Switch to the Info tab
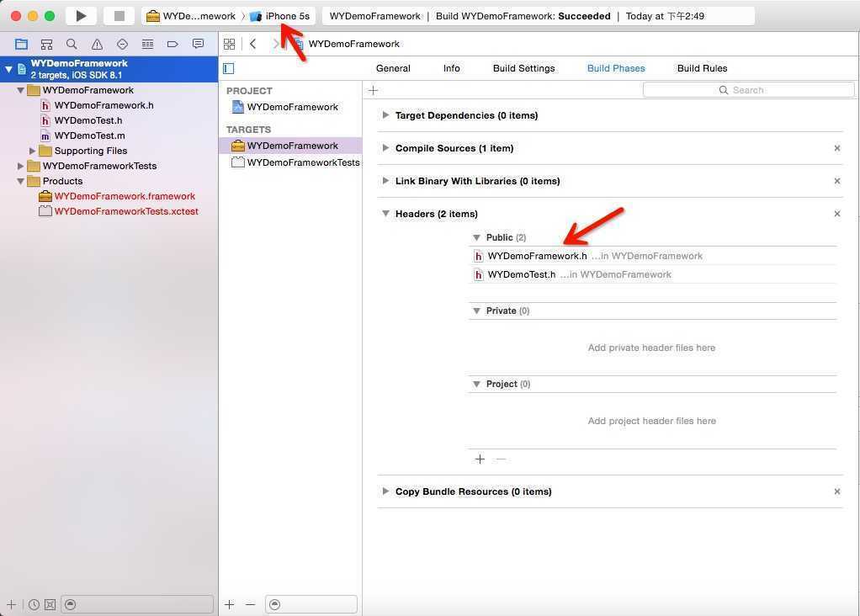This screenshot has height=616, width=860. tap(451, 68)
